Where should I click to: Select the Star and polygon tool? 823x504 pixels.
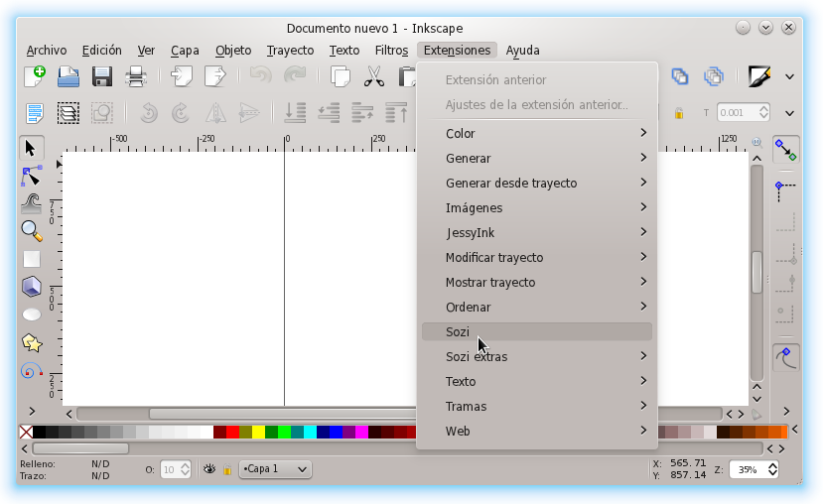(32, 343)
